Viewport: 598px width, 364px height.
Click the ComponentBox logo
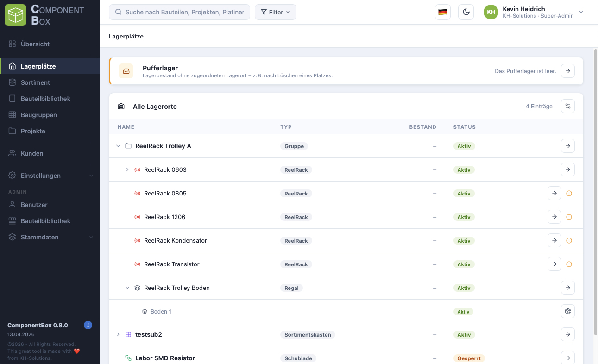(16, 15)
